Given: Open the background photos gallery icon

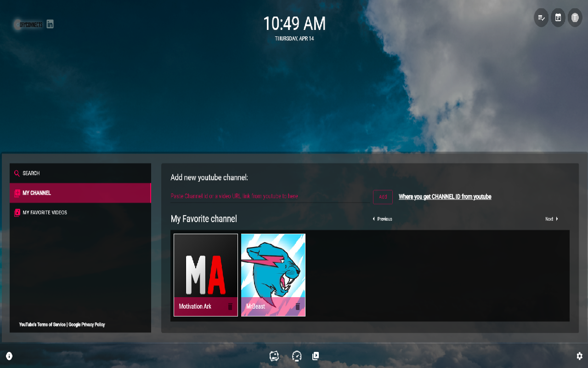Looking at the screenshot, I should [x=274, y=356].
